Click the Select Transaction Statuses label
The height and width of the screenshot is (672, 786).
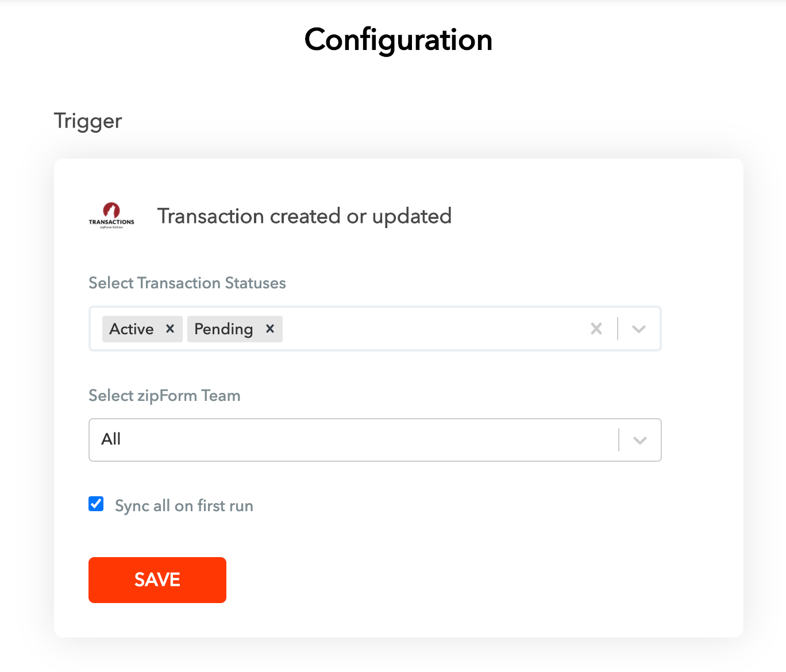point(187,283)
